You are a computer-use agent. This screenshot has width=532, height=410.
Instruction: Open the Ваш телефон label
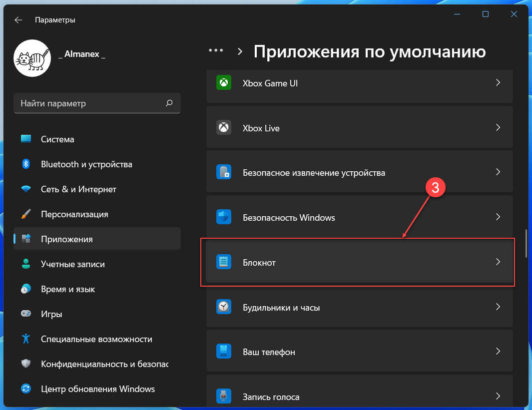(269, 353)
